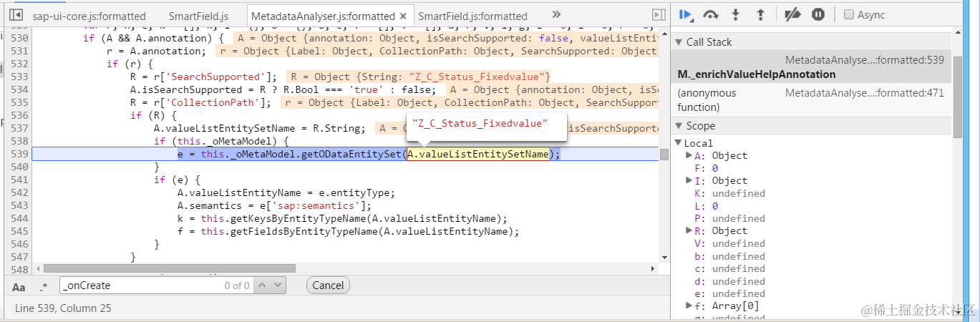Image resolution: width=980 pixels, height=322 pixels.
Task: Click highlighted A.valueListEntitySetName expression
Action: point(477,154)
